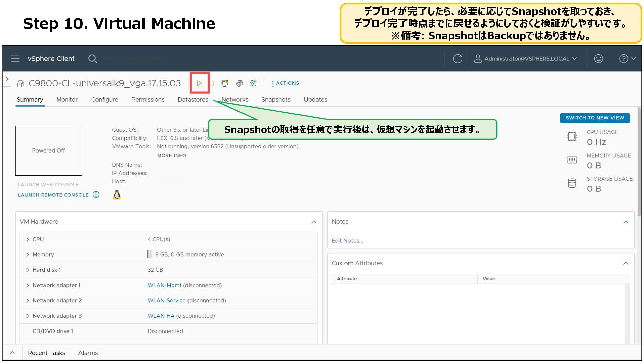The width and height of the screenshot is (644, 362).
Task: Click the Take Snapshot toolbar icon
Action: 253,83
